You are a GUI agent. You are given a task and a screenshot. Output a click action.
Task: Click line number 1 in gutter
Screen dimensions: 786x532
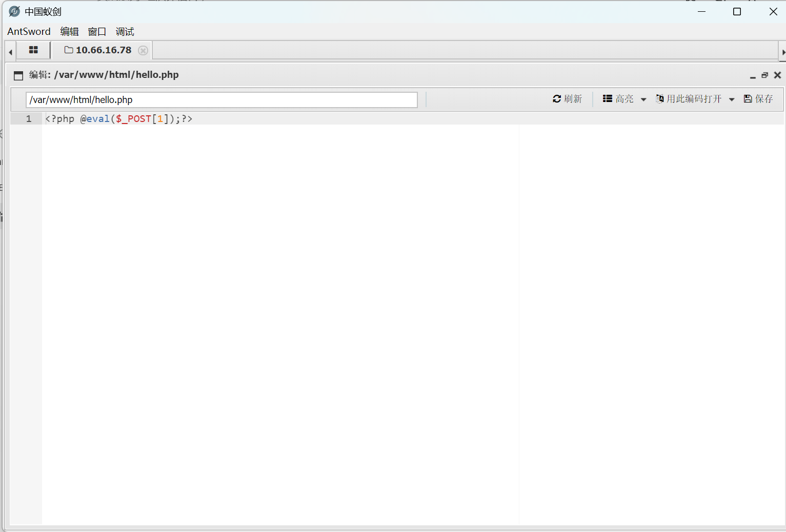[x=29, y=119]
